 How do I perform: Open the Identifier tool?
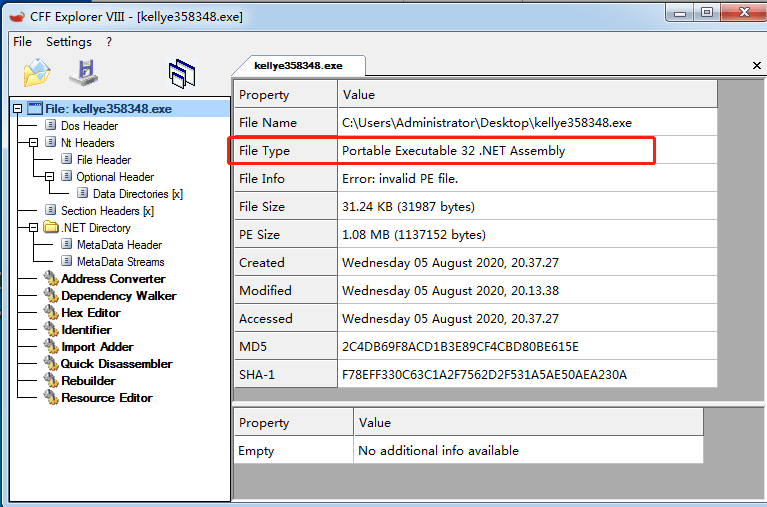click(86, 330)
